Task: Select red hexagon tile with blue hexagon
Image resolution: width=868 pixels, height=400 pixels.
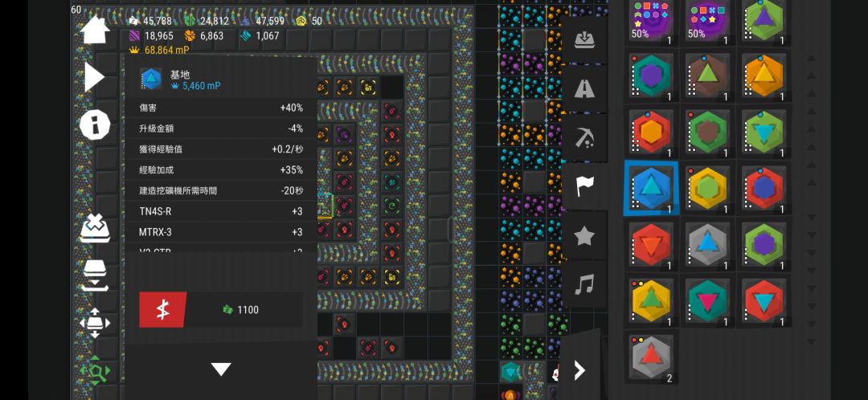Action: [x=764, y=189]
